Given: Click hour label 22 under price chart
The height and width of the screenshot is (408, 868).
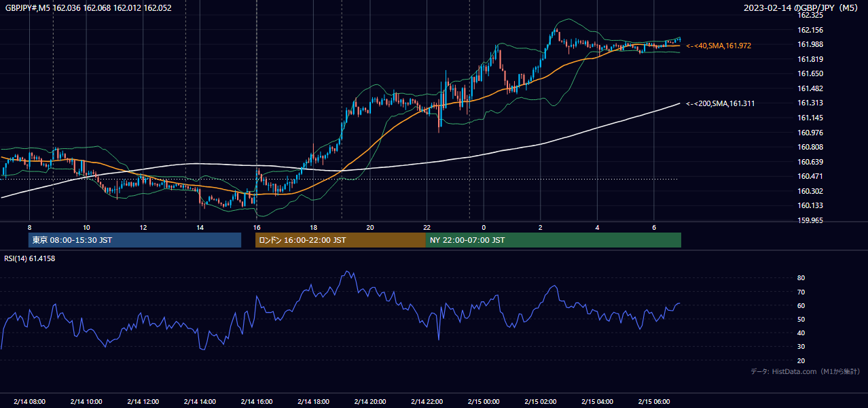Looking at the screenshot, I should pyautogui.click(x=427, y=227).
